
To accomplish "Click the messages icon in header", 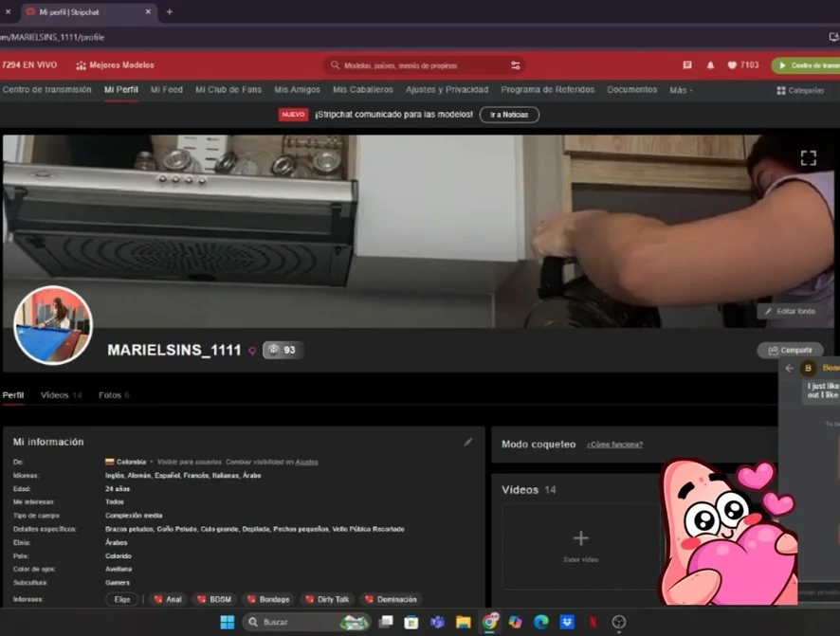I will 687,65.
